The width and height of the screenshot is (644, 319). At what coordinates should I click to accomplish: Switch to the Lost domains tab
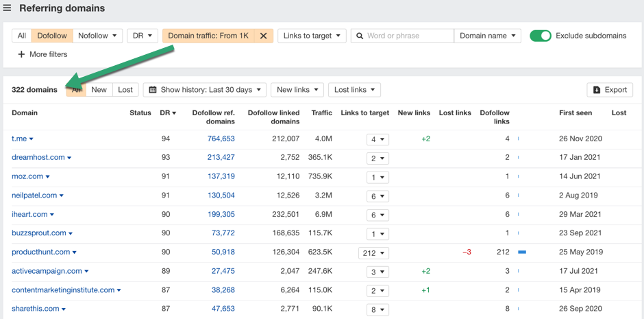125,90
